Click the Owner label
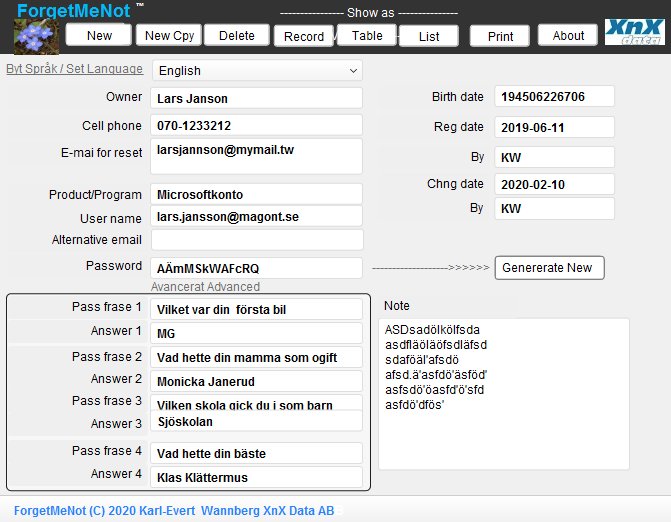 pos(124,97)
